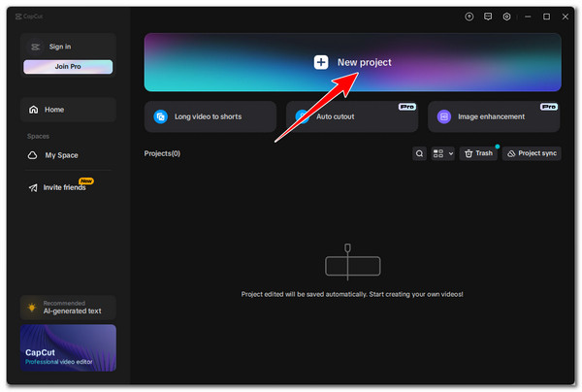Click the Projects(0) heading
Image resolution: width=582 pixels, height=392 pixels.
(162, 153)
